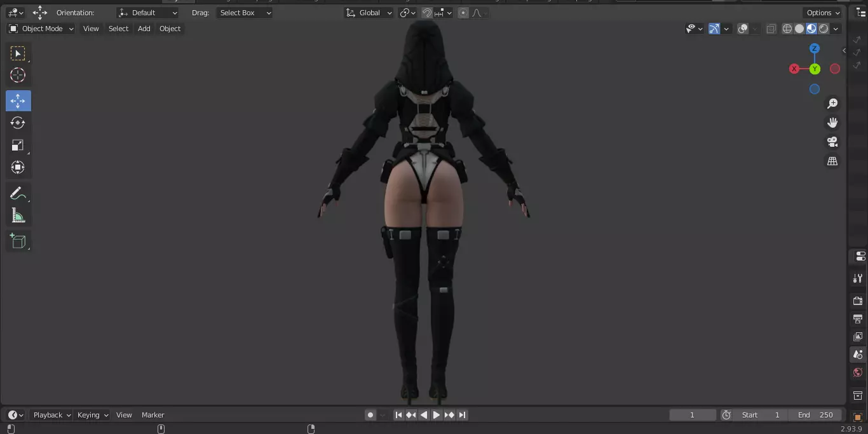The height and width of the screenshot is (434, 868).
Task: Open viewport shading options dropdown
Action: [x=836, y=29]
